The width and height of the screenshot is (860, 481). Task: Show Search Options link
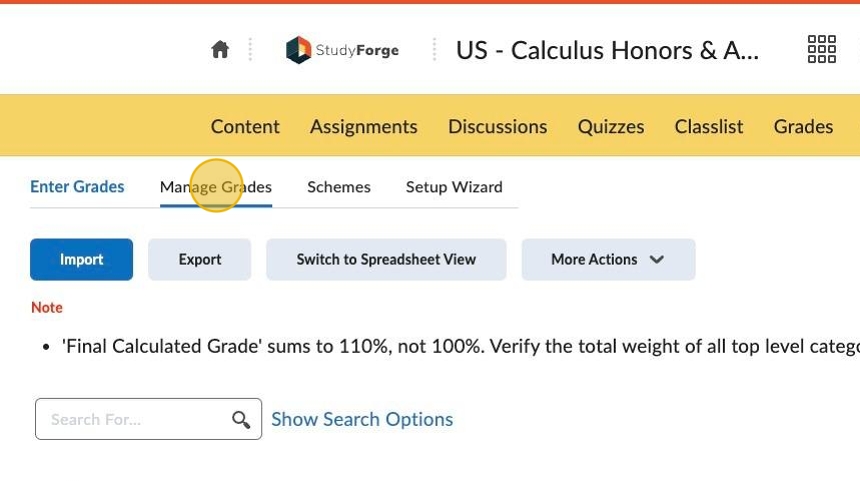tap(362, 420)
